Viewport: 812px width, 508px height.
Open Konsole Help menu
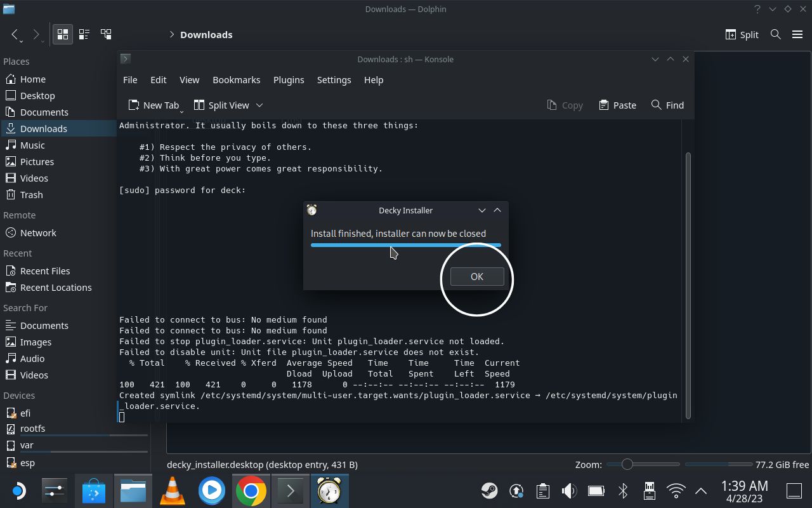point(374,79)
